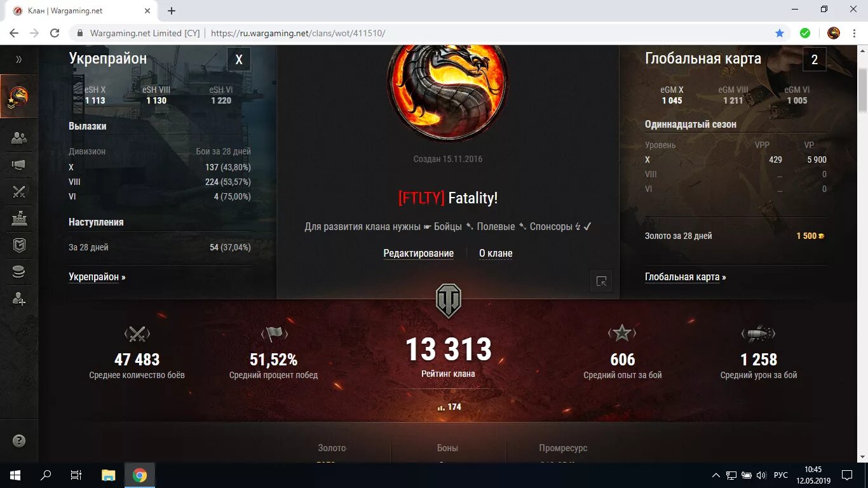The width and height of the screenshot is (868, 488).
Task: Click the shell average damage icon
Action: click(x=758, y=333)
